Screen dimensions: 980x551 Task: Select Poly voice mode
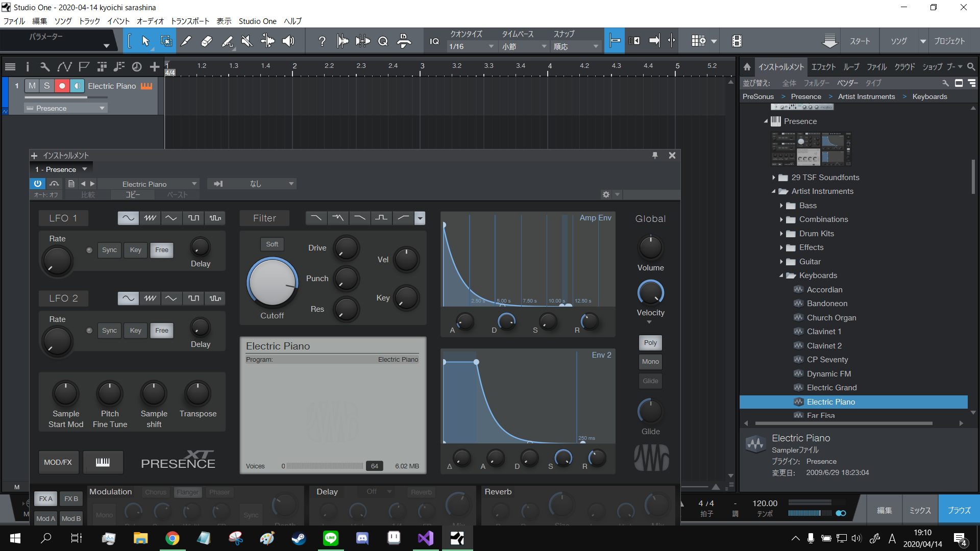pos(650,343)
